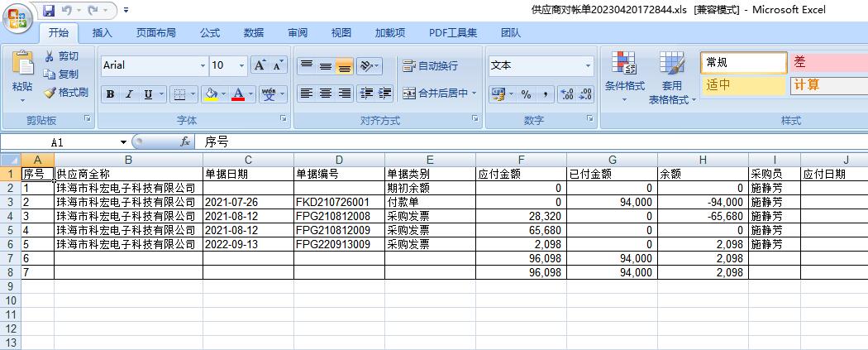Apply the 适中 cell style
This screenshot has width=868, height=350.
pyautogui.click(x=743, y=84)
